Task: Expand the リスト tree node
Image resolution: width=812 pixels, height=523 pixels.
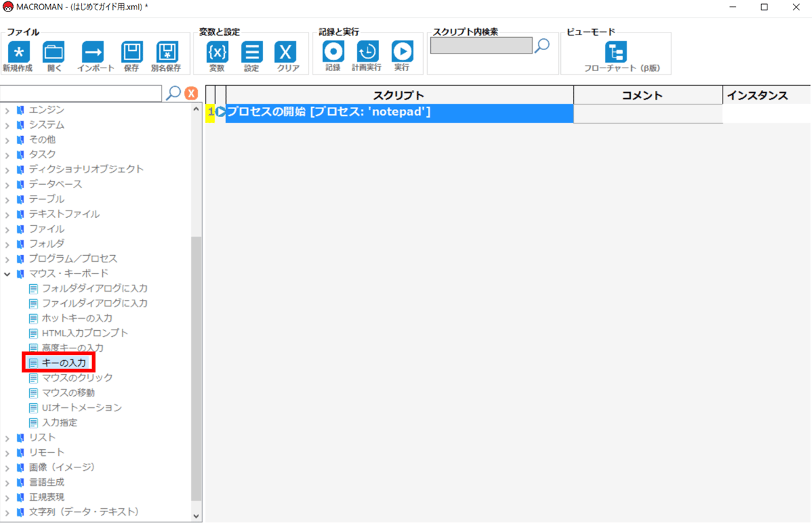Action: (7, 438)
